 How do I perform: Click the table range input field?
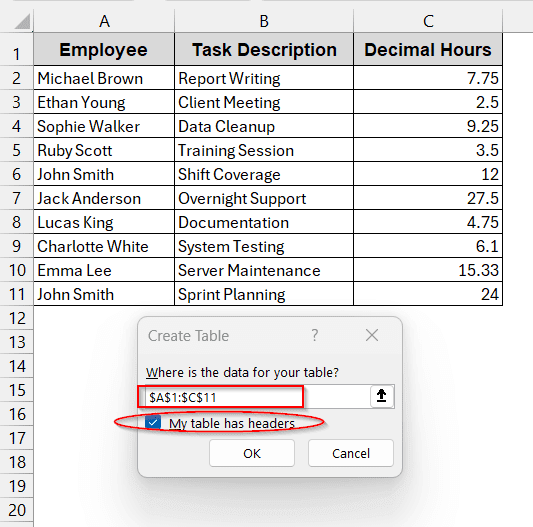pyautogui.click(x=257, y=397)
